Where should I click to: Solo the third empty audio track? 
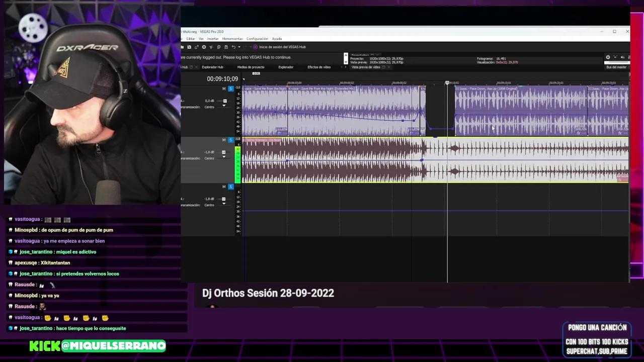[x=231, y=187]
